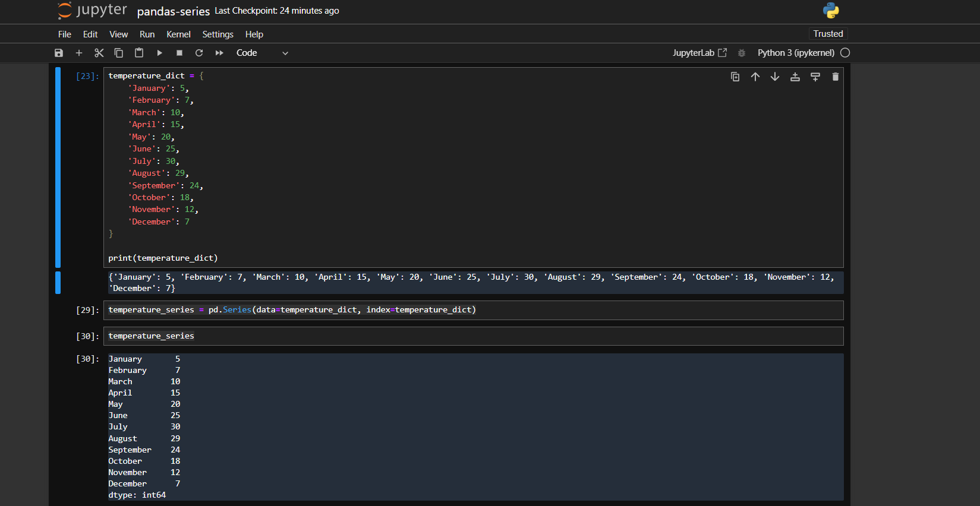Image resolution: width=980 pixels, height=506 pixels.
Task: Open the View menu
Action: pos(118,34)
